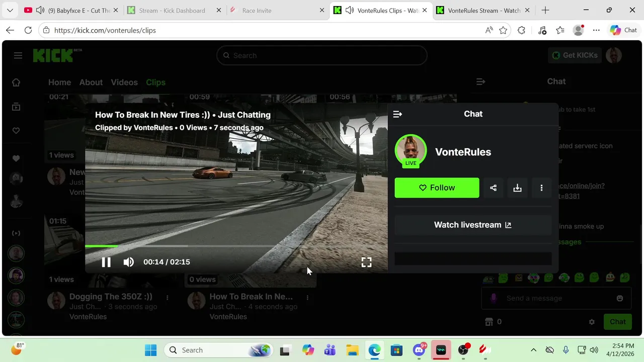
Task: Open Watch livestream link
Action: (x=473, y=225)
